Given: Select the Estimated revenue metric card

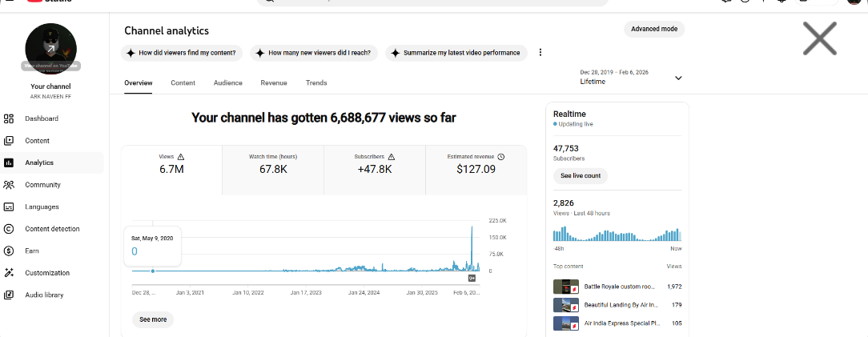Looking at the screenshot, I should click(476, 170).
